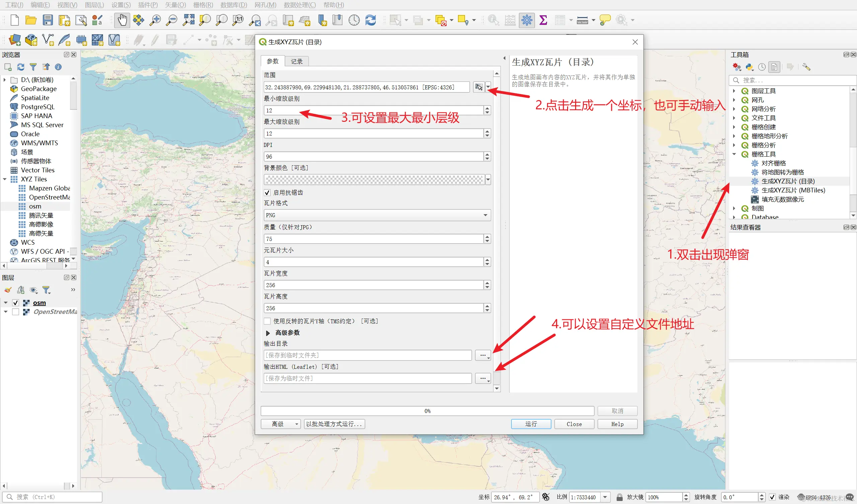Click the 输出目录 path input field
Viewport: 857px width, 504px height.
[367, 355]
